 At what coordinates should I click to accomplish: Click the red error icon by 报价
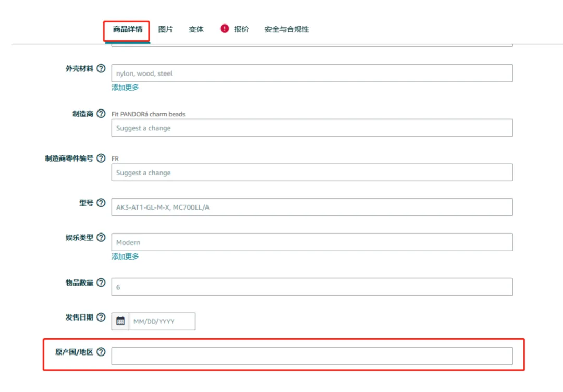(225, 29)
